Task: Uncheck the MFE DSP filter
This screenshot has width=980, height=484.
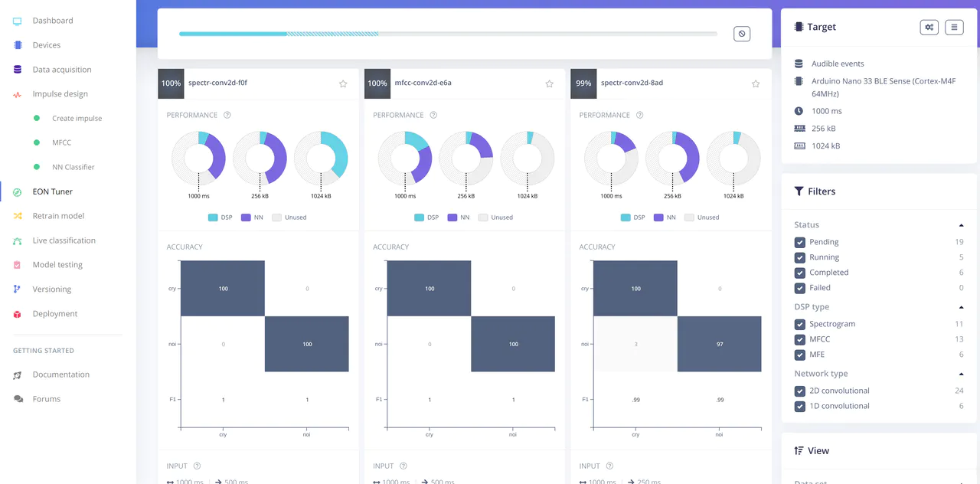Action: 800,355
